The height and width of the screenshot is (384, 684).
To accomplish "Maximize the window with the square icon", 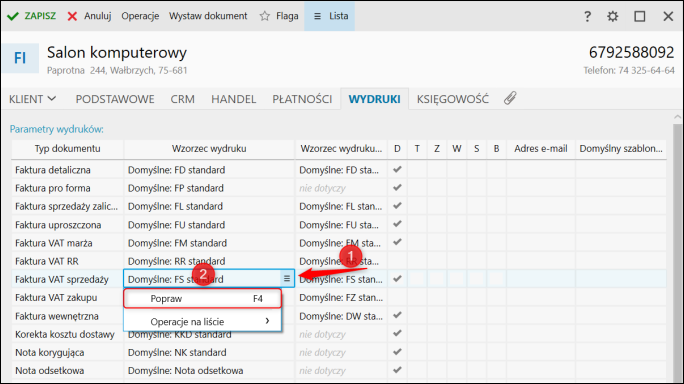I will tap(640, 17).
